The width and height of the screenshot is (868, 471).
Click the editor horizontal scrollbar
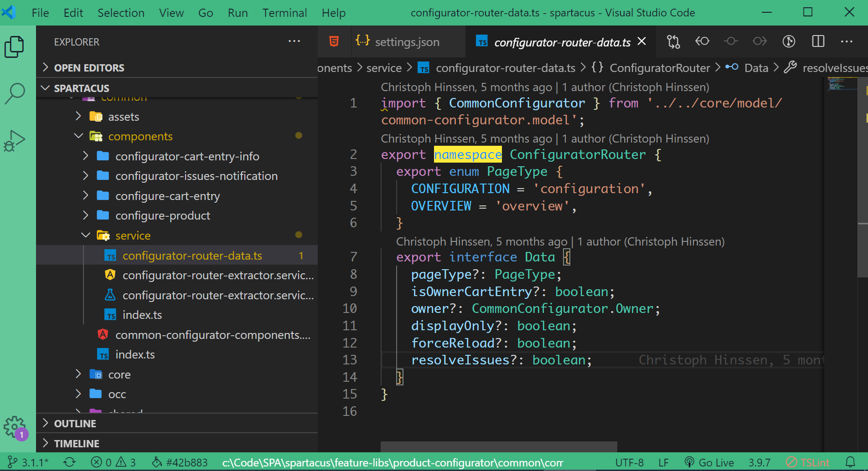[x=499, y=446]
